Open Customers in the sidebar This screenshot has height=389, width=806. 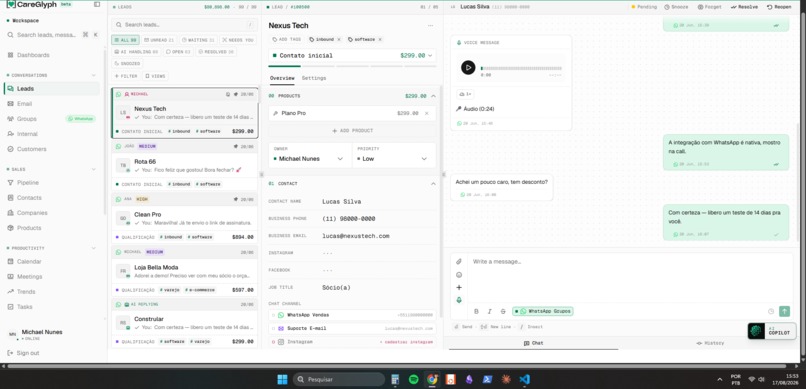click(31, 149)
